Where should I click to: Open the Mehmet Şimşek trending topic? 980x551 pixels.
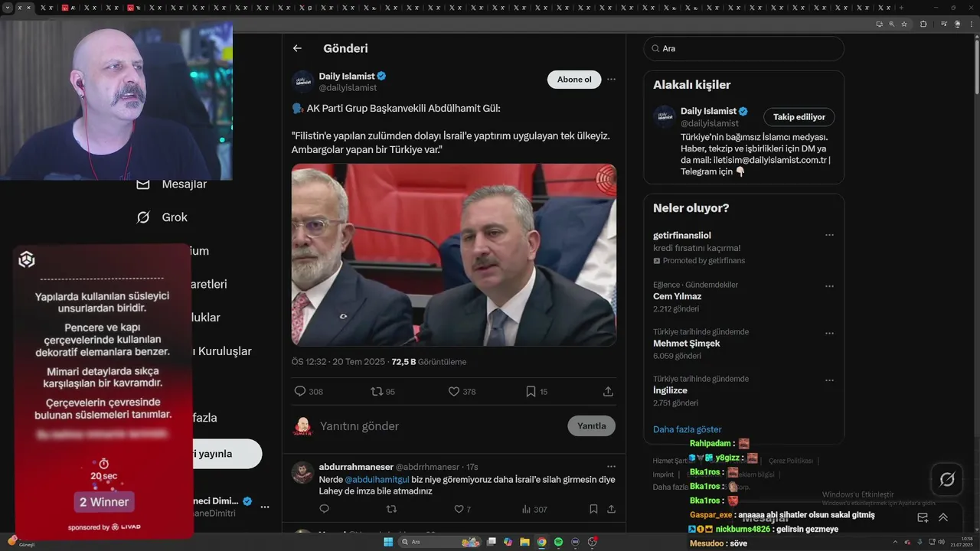686,344
